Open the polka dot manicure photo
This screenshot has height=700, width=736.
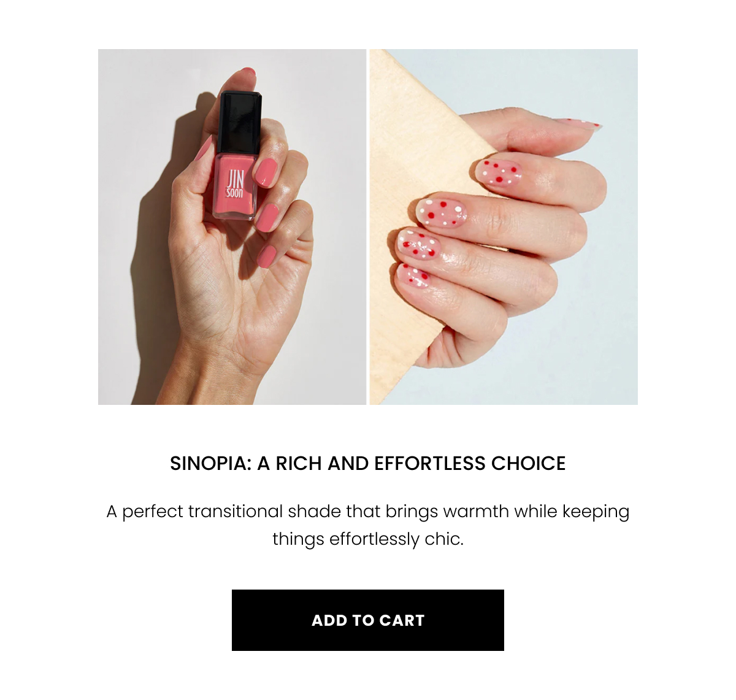pyautogui.click(x=504, y=227)
